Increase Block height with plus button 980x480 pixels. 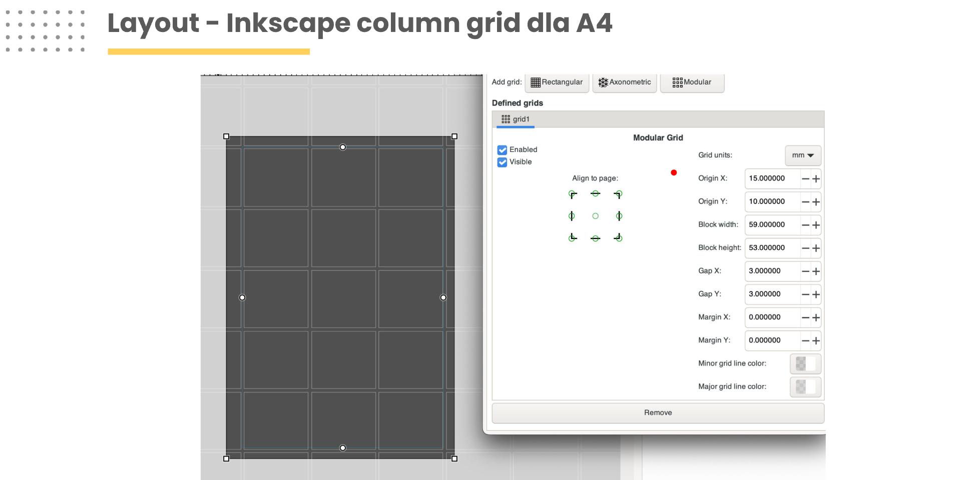point(816,248)
